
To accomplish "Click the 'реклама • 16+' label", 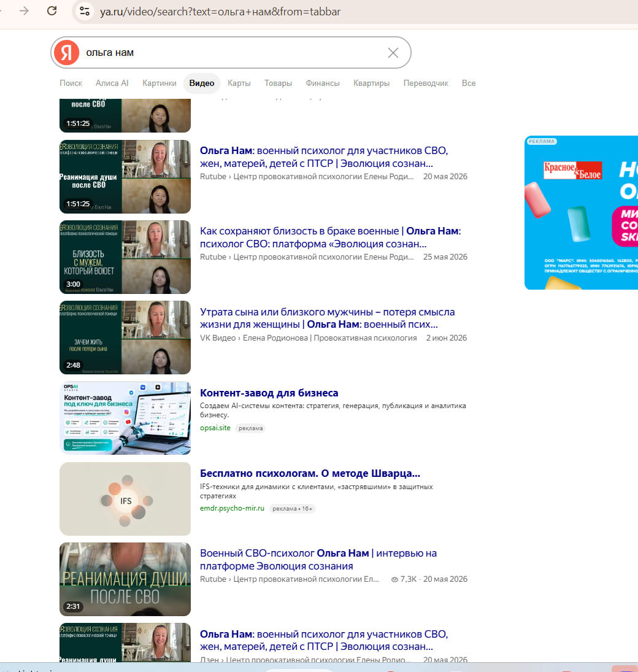I will coord(293,509).
